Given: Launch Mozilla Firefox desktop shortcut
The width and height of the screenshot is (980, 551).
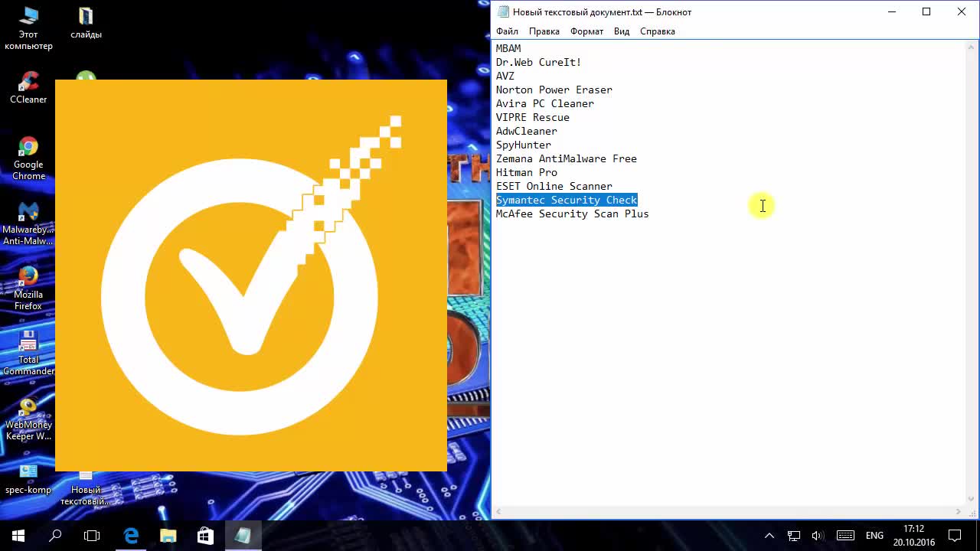Looking at the screenshot, I should tap(28, 289).
